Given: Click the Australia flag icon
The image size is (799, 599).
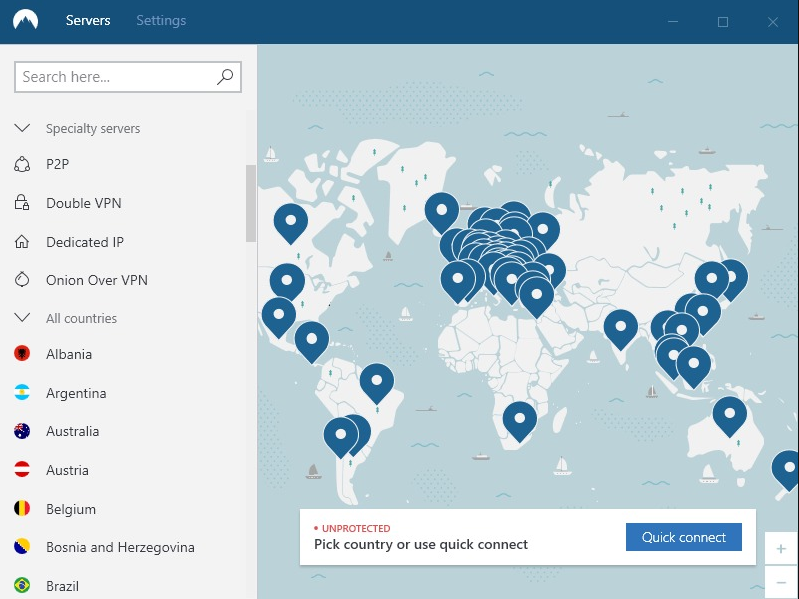Looking at the screenshot, I should click(22, 431).
